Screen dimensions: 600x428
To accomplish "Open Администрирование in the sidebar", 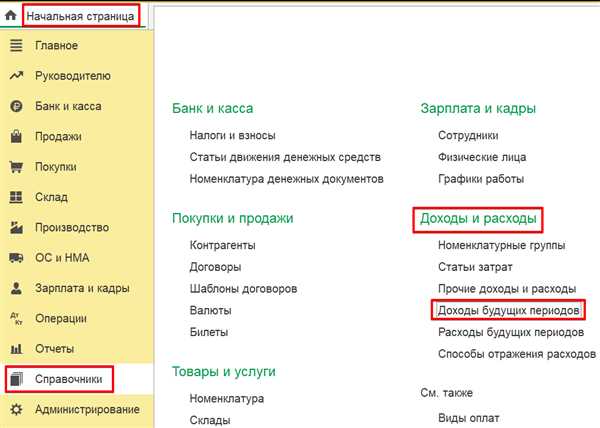I will 87,410.
